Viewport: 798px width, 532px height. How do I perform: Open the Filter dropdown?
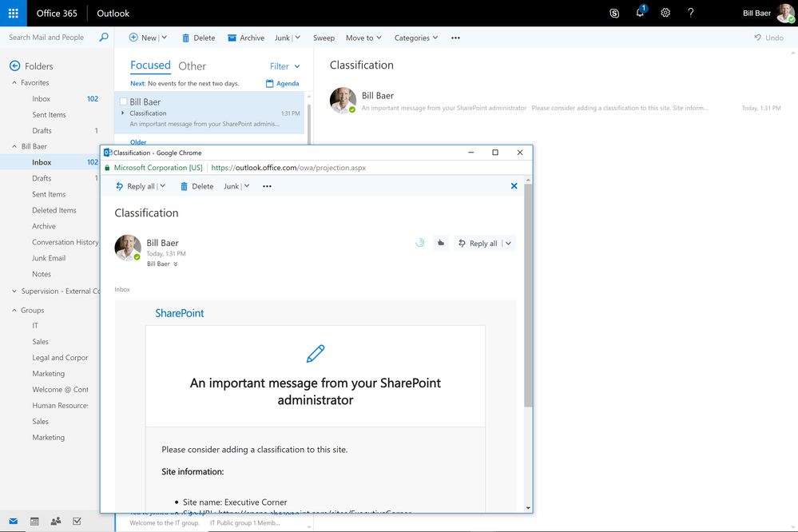285,66
